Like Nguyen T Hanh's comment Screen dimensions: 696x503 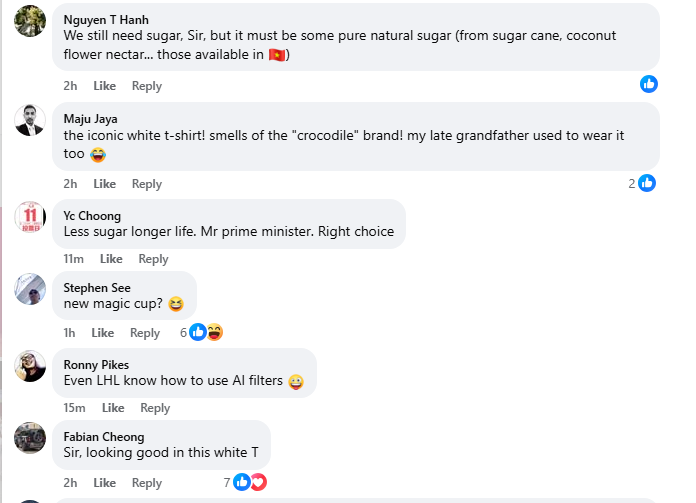click(105, 86)
